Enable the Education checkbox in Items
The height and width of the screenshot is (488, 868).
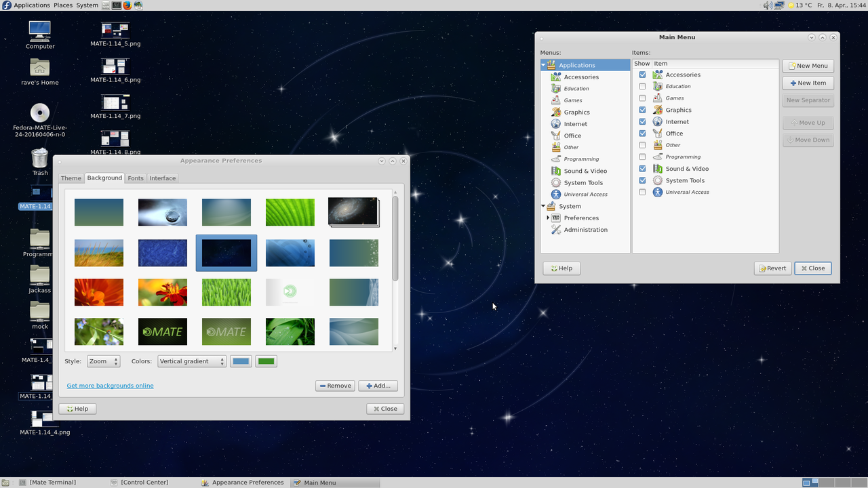click(642, 86)
